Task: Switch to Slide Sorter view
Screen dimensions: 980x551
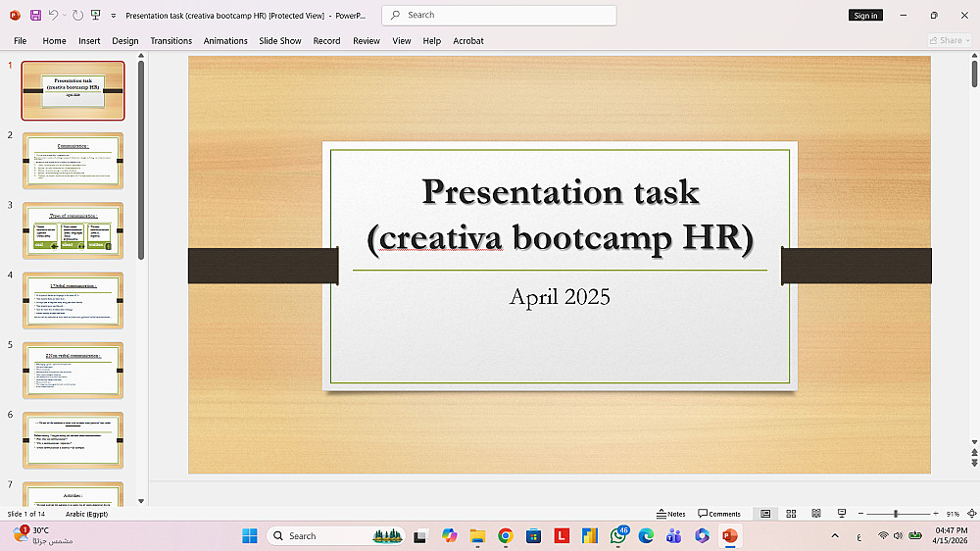Action: pos(790,514)
